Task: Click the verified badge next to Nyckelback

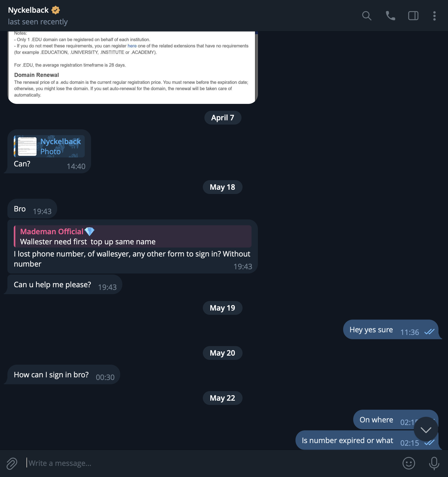Action: pyautogui.click(x=56, y=10)
